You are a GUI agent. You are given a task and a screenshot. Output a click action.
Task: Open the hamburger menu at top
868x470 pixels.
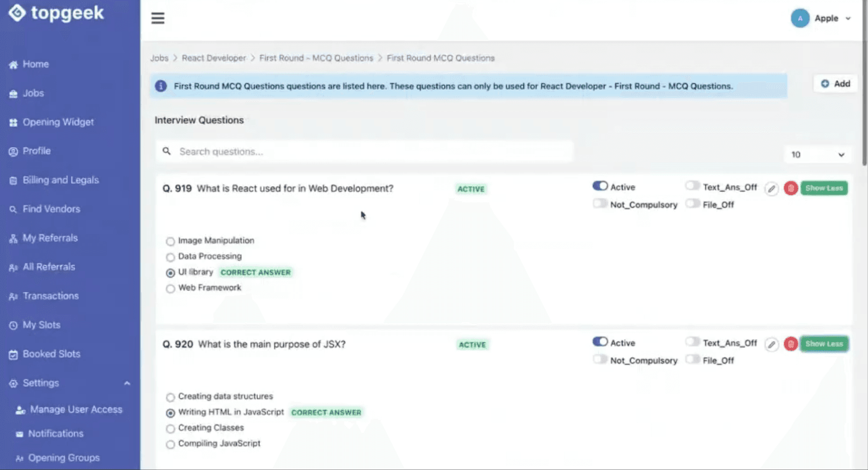coord(158,18)
